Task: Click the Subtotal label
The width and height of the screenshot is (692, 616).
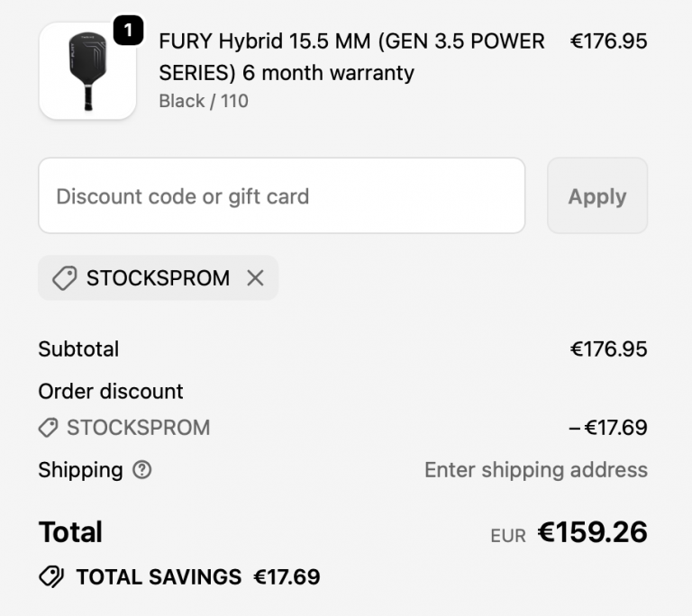Action: pyautogui.click(x=78, y=349)
